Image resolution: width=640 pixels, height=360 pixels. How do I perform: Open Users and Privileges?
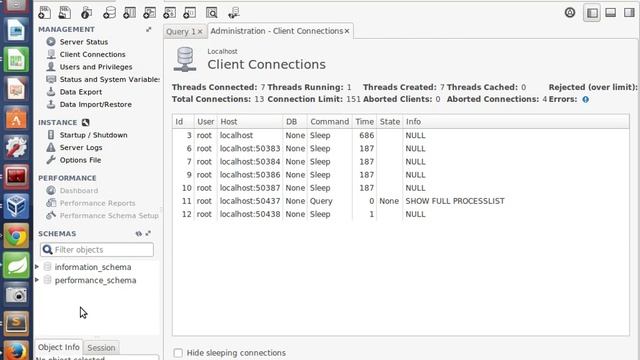96,67
